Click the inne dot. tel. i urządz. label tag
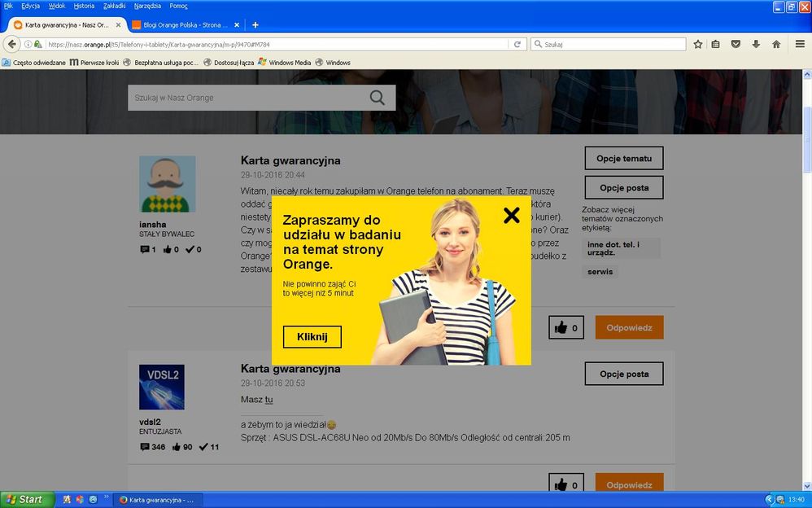 (621, 248)
